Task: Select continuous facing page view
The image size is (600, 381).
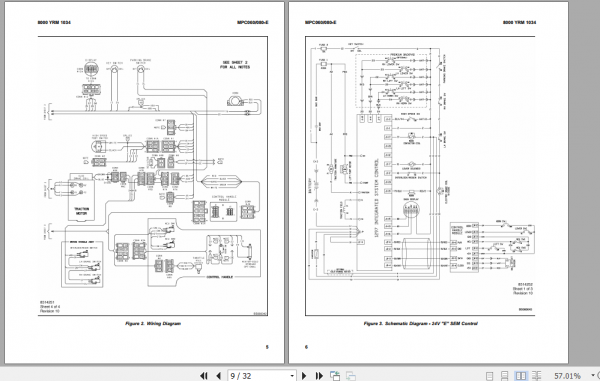Action: coord(537,376)
